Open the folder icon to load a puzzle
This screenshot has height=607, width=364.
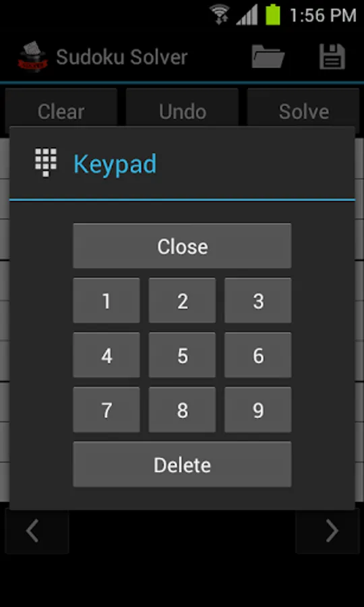[268, 57]
